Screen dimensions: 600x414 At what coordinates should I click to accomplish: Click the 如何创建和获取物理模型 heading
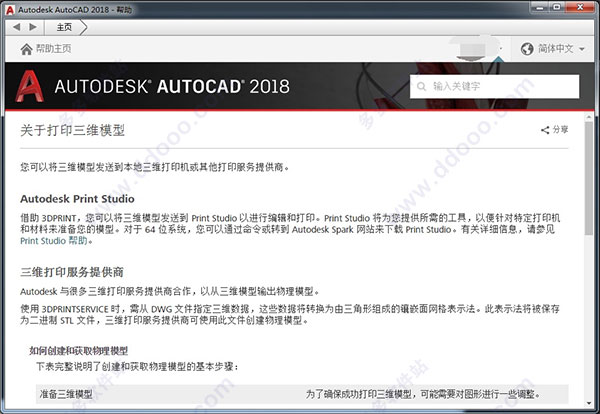[x=78, y=350]
